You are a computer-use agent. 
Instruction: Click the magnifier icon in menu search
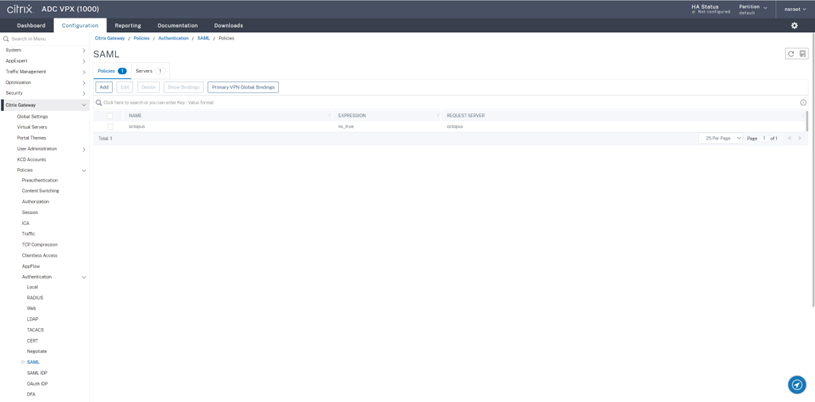click(x=6, y=39)
